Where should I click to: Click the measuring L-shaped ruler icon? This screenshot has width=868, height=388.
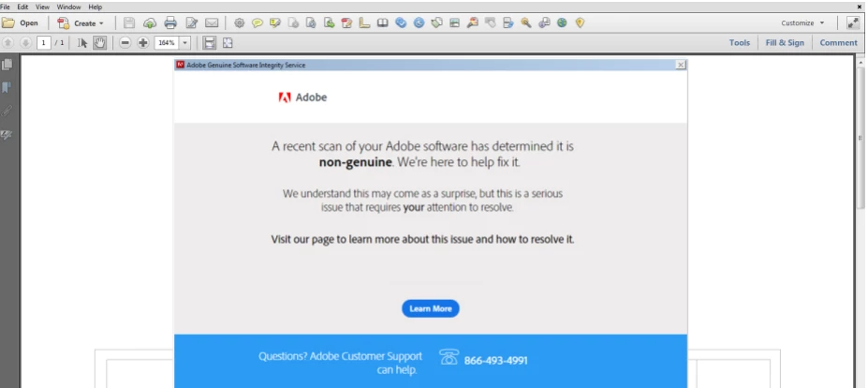click(x=364, y=23)
